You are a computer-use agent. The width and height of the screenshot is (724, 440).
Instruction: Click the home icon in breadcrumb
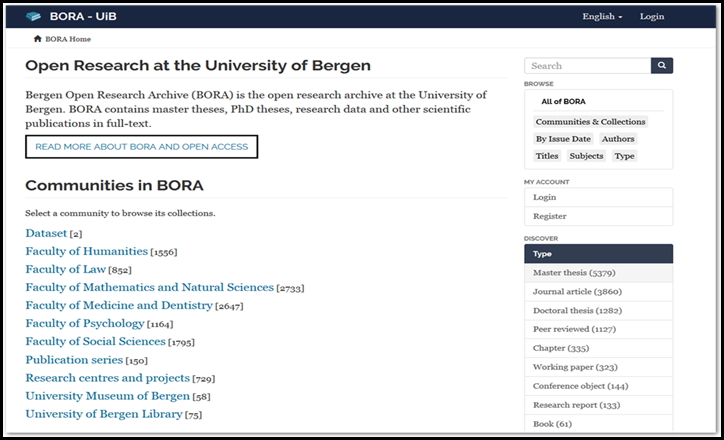point(37,39)
